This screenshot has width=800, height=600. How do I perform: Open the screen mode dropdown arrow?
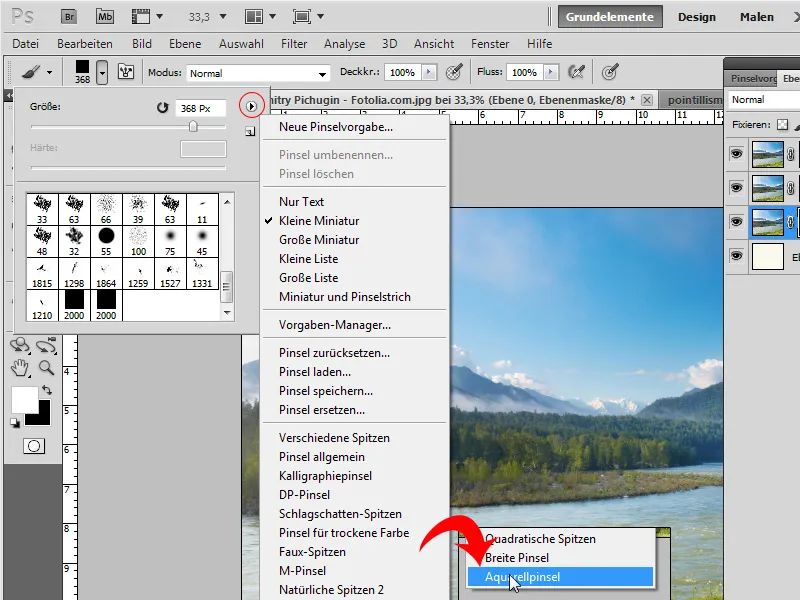pos(320,17)
